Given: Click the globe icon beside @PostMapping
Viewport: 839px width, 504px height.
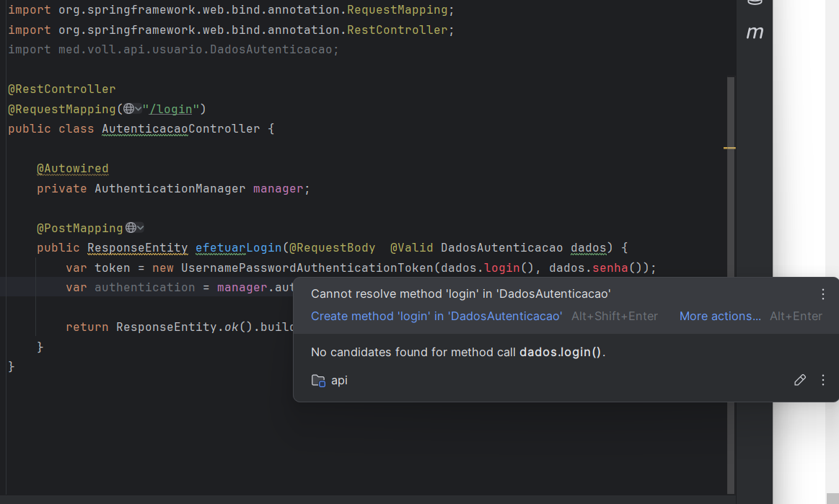Looking at the screenshot, I should (x=131, y=228).
